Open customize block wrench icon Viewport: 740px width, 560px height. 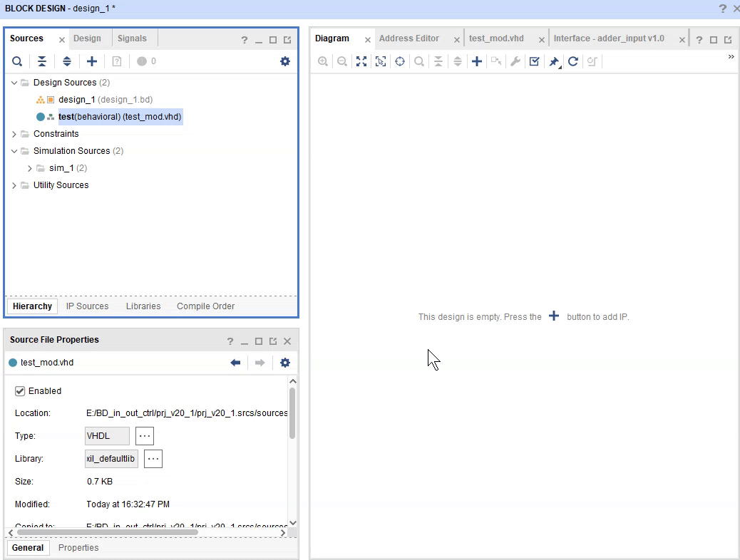point(515,61)
